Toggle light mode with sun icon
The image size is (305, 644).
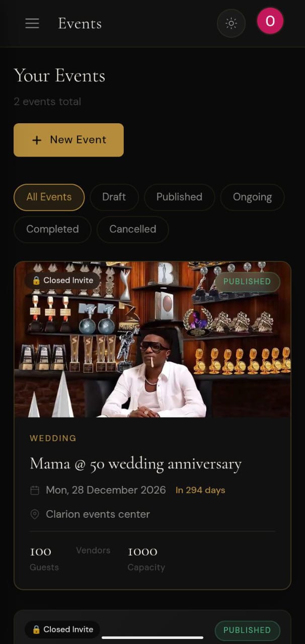(231, 23)
